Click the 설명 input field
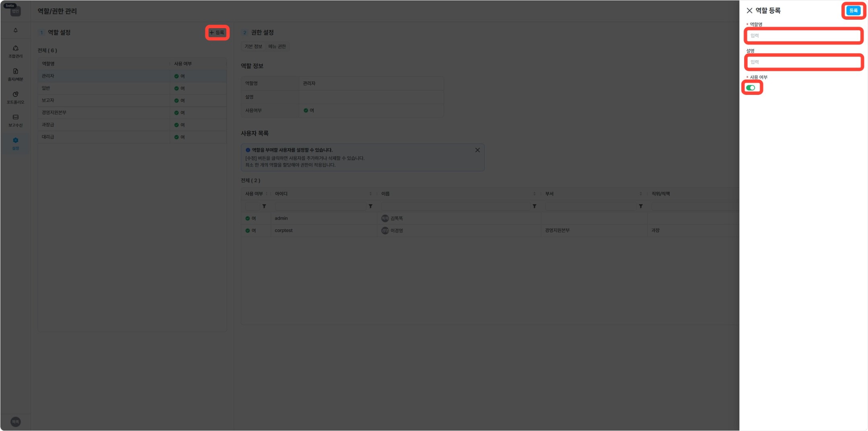The width and height of the screenshot is (868, 431). pyautogui.click(x=804, y=62)
